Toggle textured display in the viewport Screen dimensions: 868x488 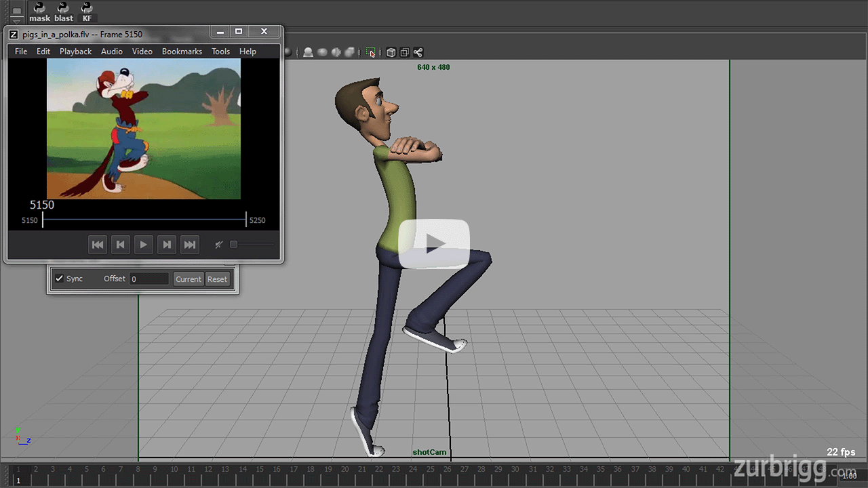tap(322, 52)
